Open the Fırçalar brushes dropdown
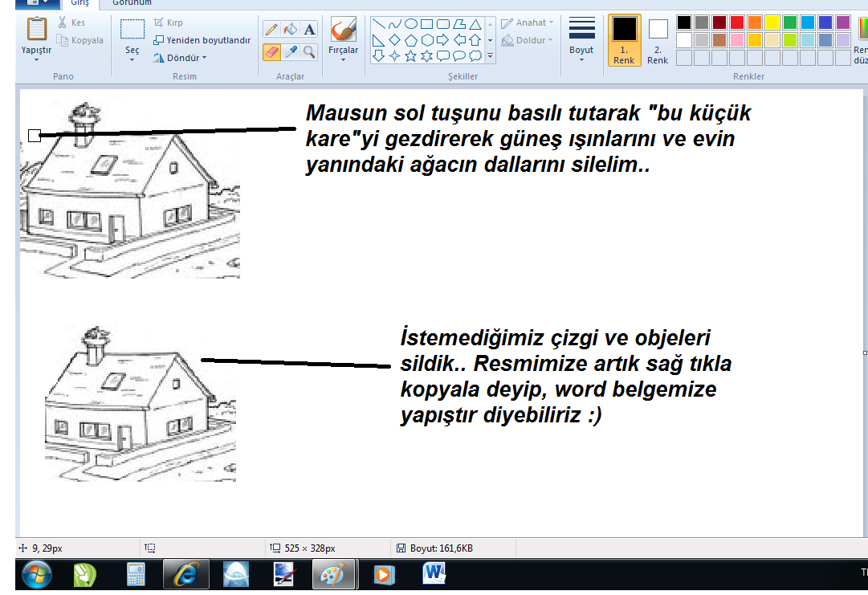The width and height of the screenshot is (868, 595). coord(343,39)
